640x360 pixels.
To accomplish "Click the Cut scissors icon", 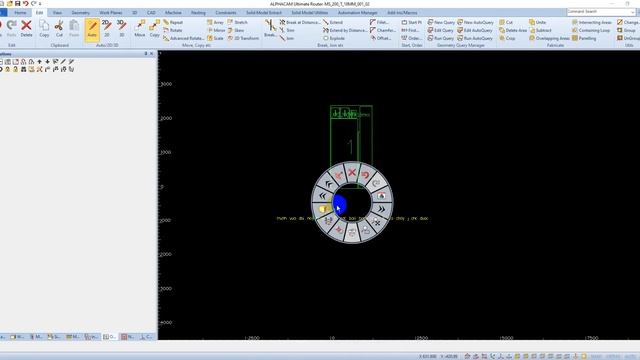I will [x=59, y=28].
